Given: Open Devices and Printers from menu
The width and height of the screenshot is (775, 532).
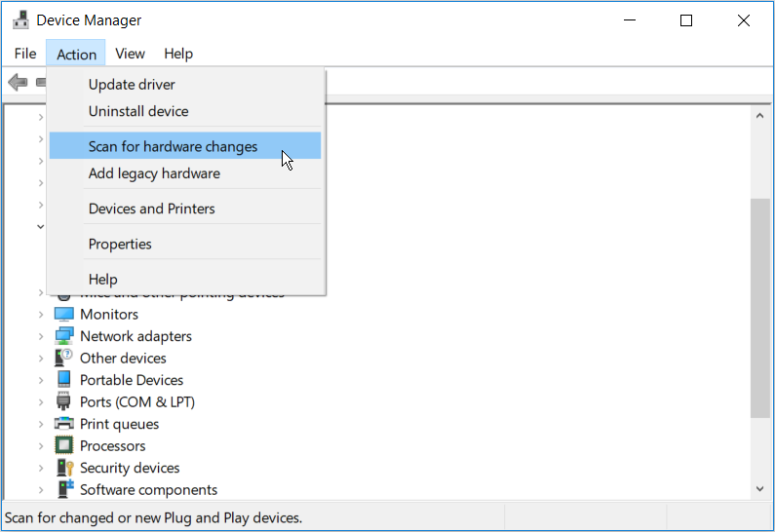Looking at the screenshot, I should click(x=185, y=209).
